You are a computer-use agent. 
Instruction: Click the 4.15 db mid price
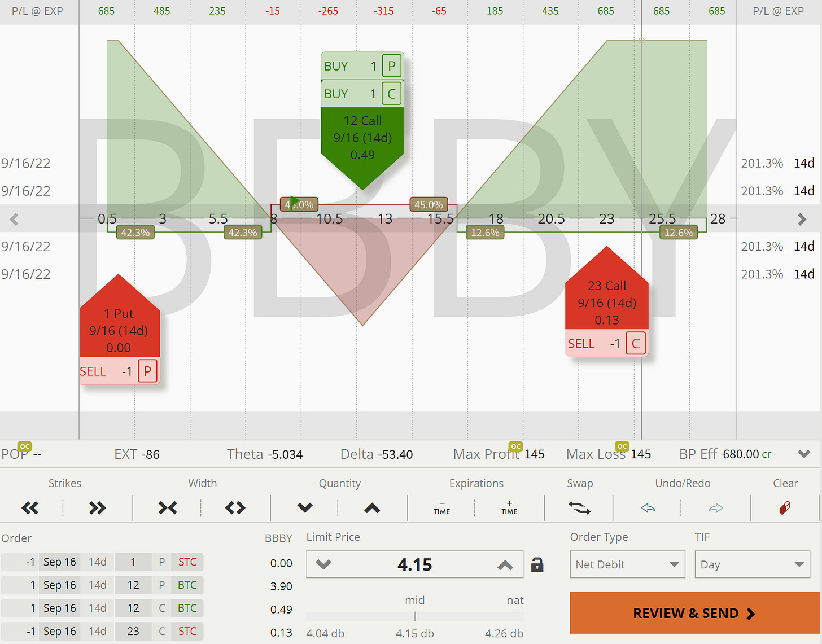tap(415, 634)
